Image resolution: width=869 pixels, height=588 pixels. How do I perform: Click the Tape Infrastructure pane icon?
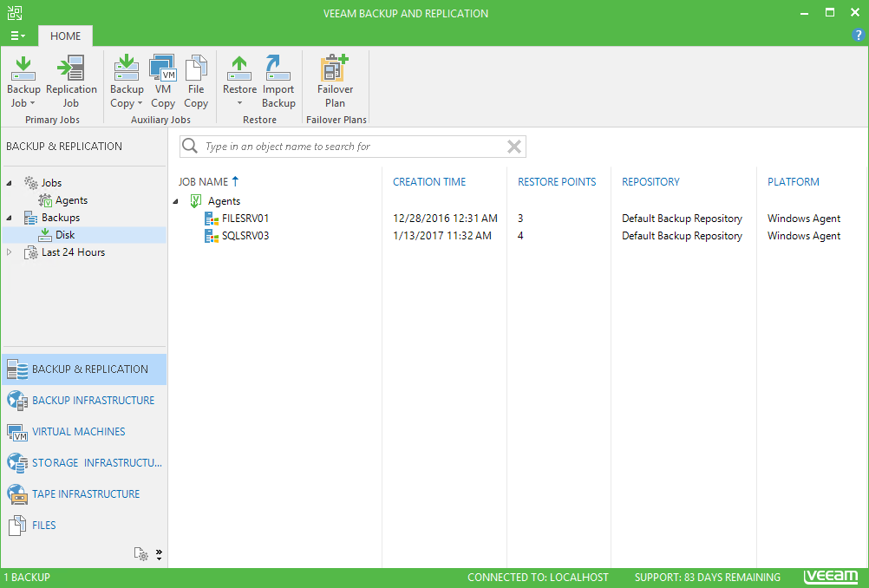pos(16,493)
